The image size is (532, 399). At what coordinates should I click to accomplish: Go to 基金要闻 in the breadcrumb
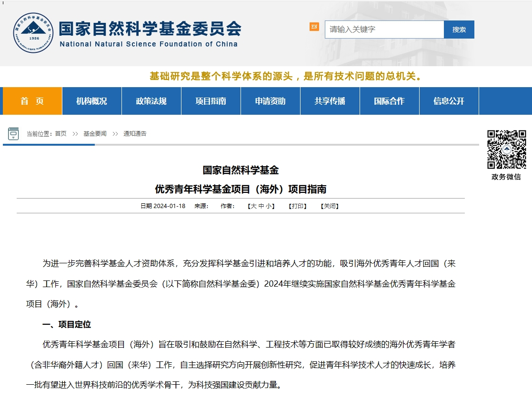(95, 134)
